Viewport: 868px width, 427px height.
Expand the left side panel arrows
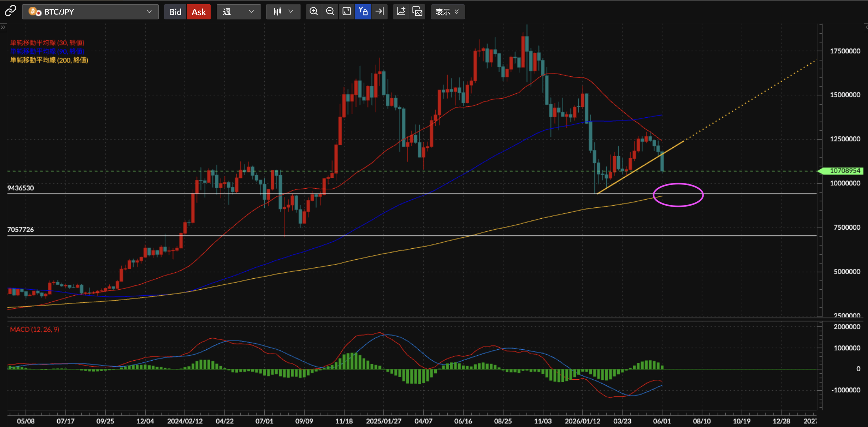pyautogui.click(x=3, y=27)
